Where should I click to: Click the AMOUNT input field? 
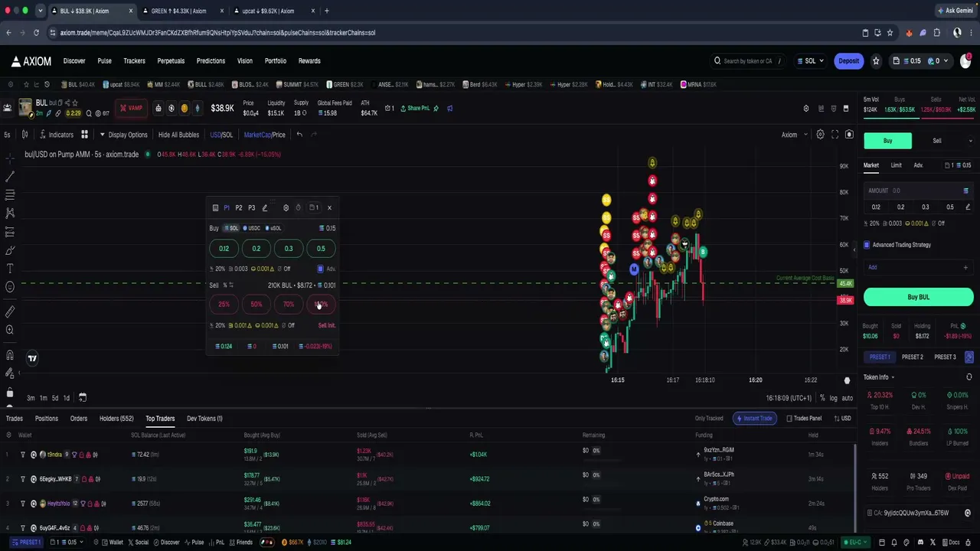(x=919, y=191)
